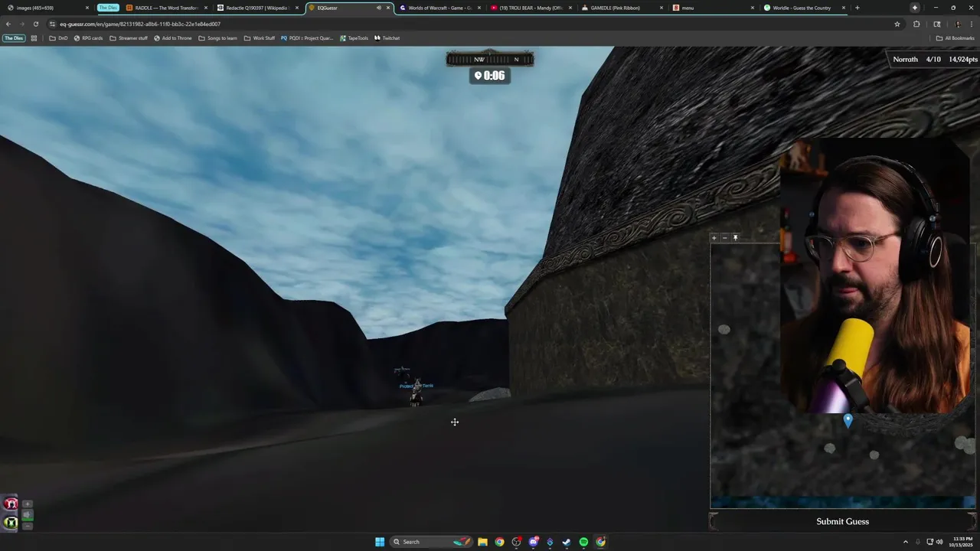Open the DnD bookmarks folder
Image resolution: width=980 pixels, height=551 pixels.
tap(58, 38)
